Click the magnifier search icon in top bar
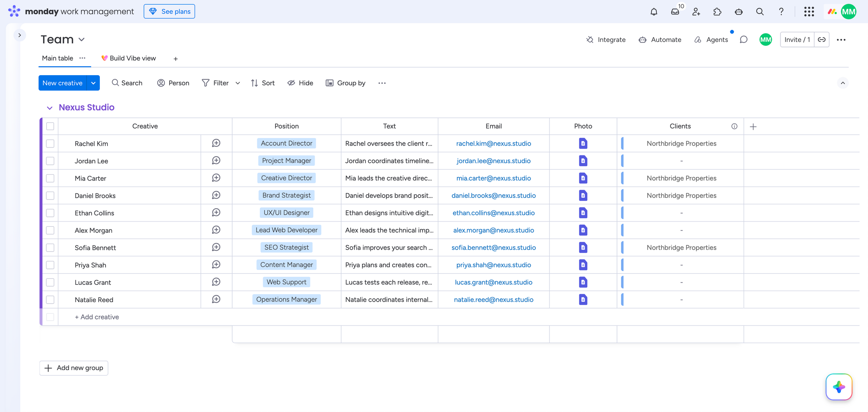This screenshot has height=412, width=868. pyautogui.click(x=760, y=12)
